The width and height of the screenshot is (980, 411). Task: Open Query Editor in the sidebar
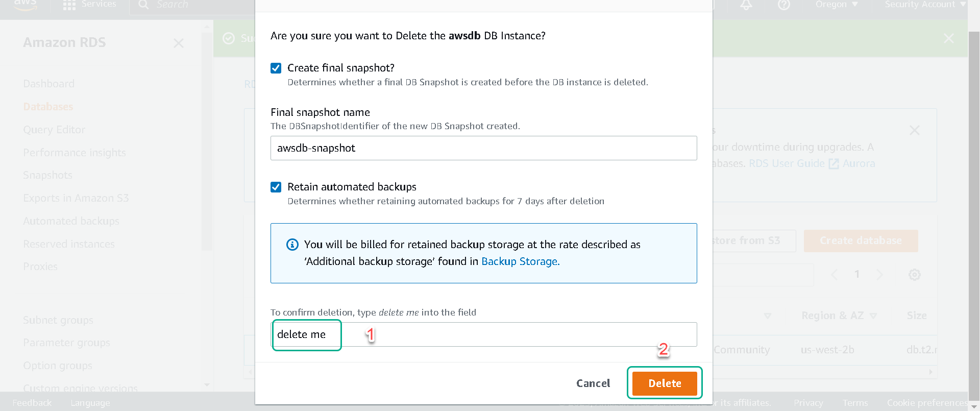coord(54,130)
